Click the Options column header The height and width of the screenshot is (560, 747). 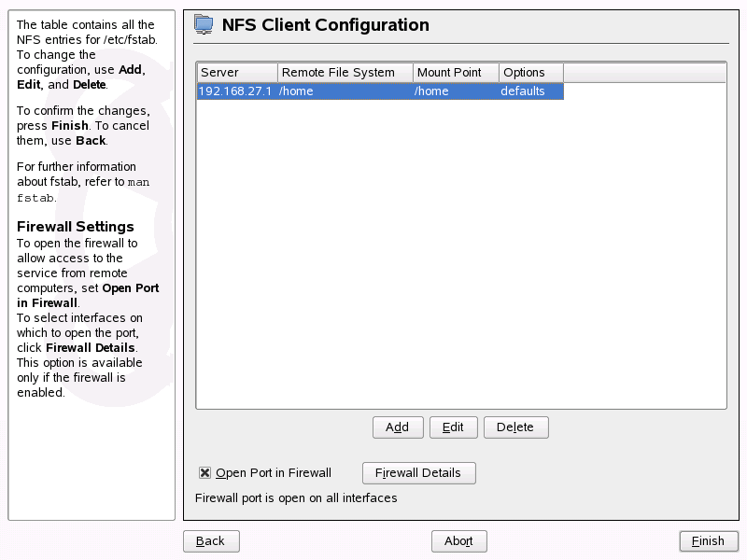531,73
